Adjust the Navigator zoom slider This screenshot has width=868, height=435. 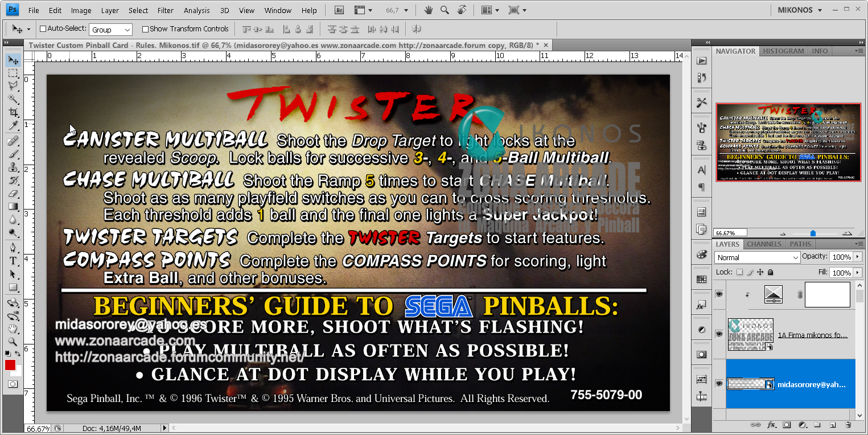813,233
